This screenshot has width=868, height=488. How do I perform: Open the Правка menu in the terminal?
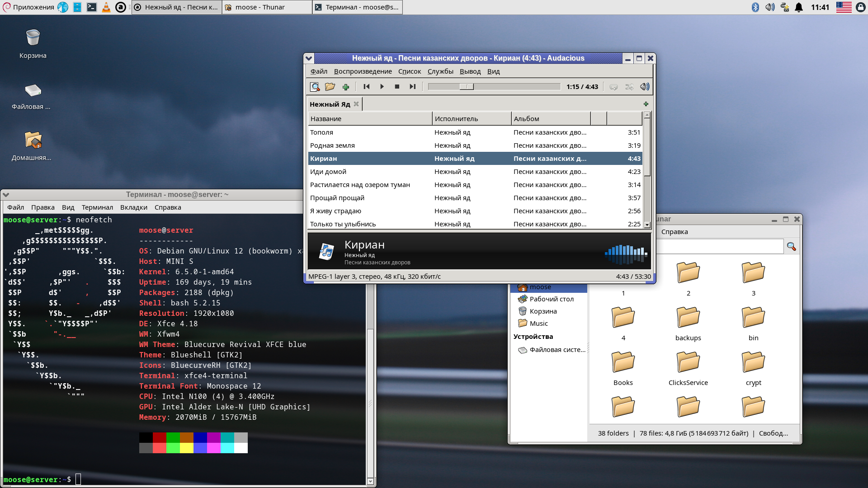(43, 207)
